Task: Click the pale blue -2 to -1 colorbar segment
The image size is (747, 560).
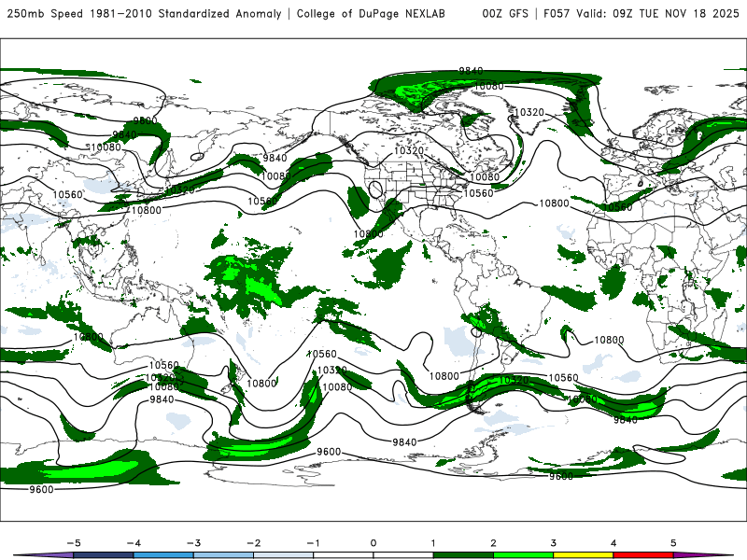Action: click(284, 555)
